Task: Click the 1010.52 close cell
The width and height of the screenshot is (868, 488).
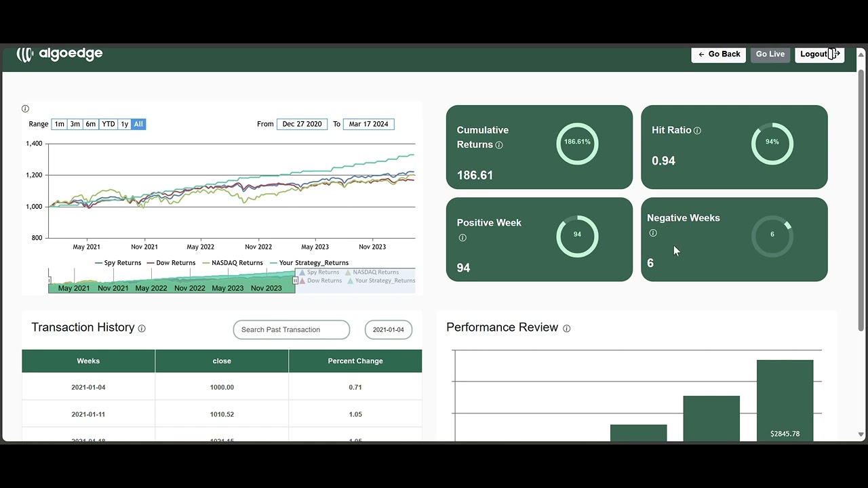Action: (x=222, y=414)
